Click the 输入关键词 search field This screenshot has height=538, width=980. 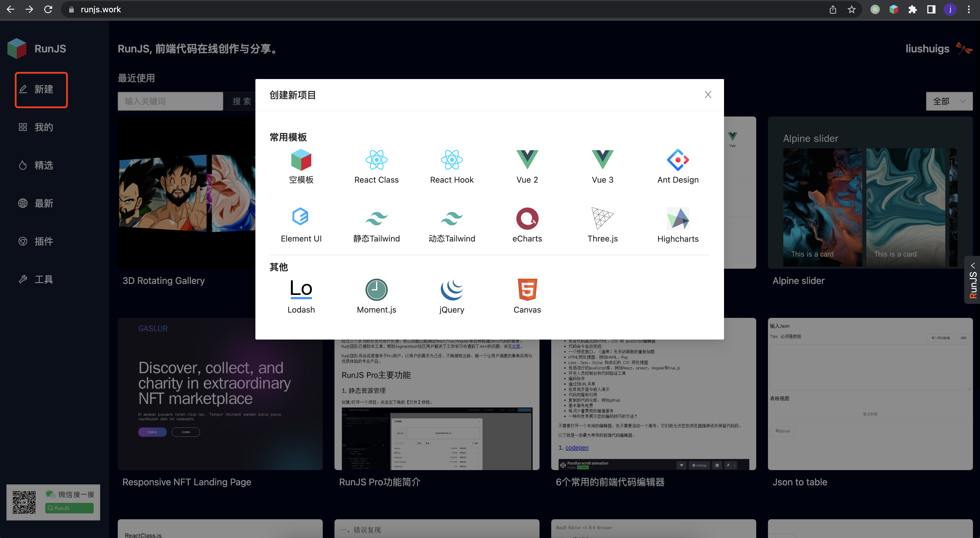pos(170,101)
